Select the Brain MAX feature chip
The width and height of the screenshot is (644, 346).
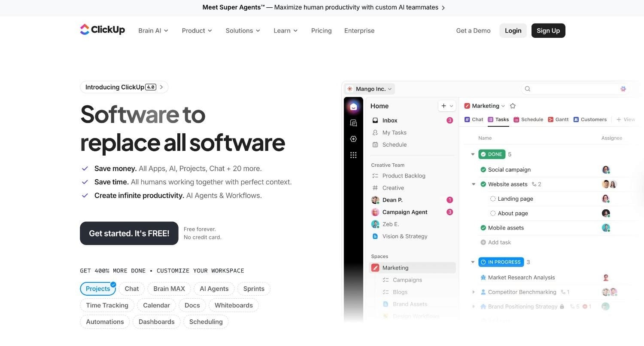pyautogui.click(x=169, y=289)
